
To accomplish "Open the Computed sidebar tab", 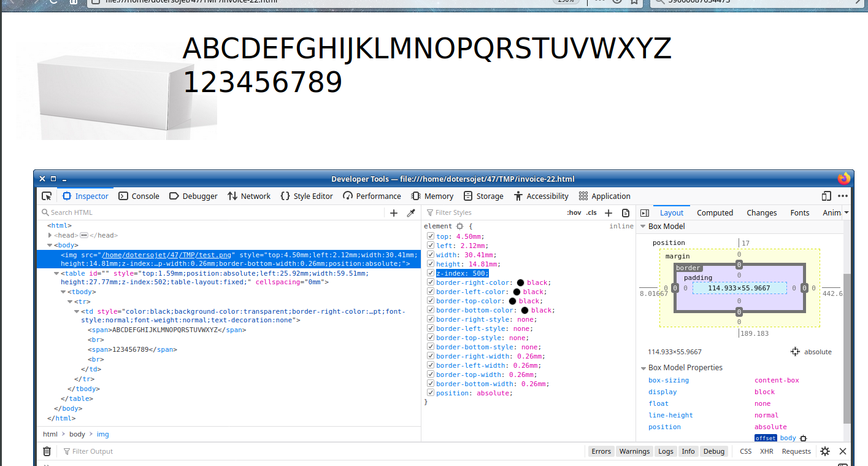I will [715, 213].
